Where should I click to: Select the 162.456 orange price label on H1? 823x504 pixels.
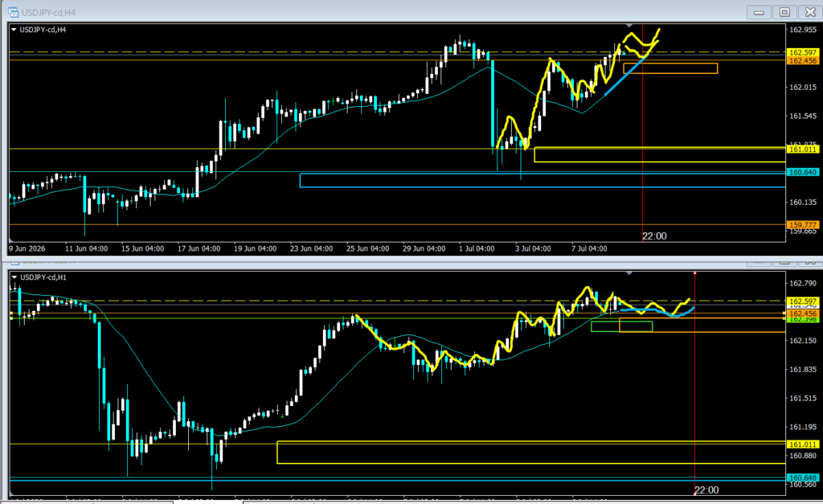point(803,313)
